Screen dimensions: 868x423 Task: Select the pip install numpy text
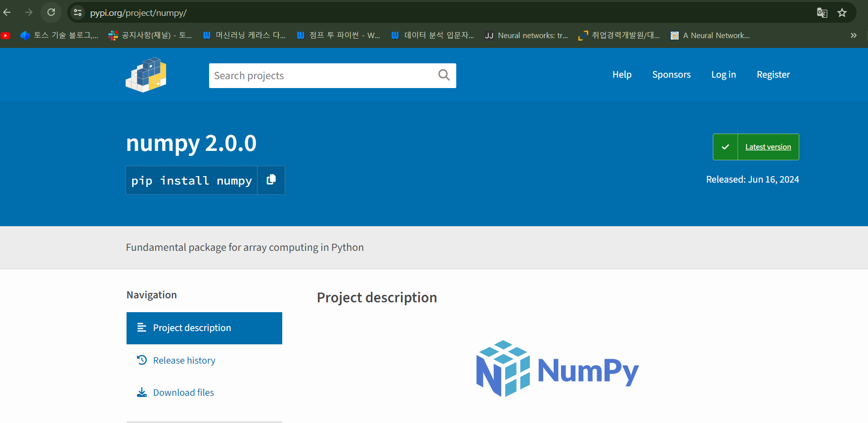(192, 181)
